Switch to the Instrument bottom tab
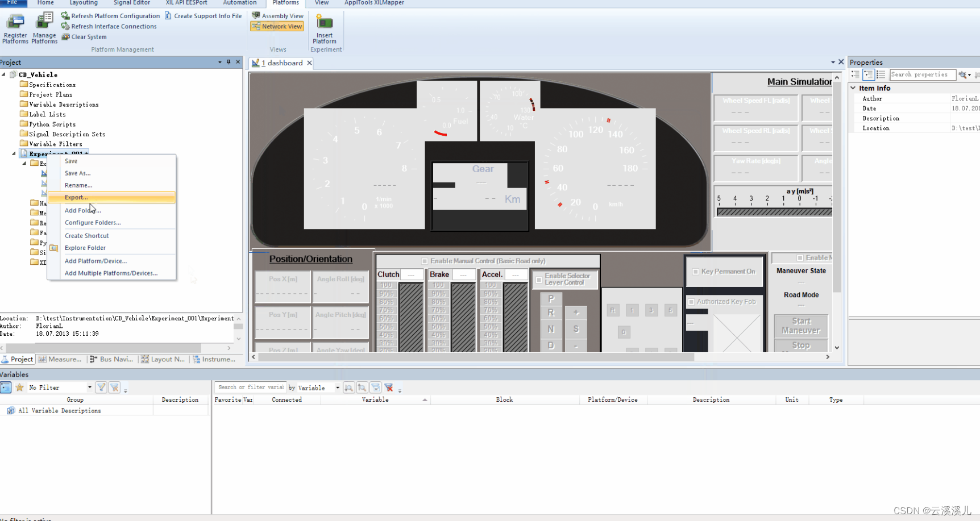 (214, 359)
